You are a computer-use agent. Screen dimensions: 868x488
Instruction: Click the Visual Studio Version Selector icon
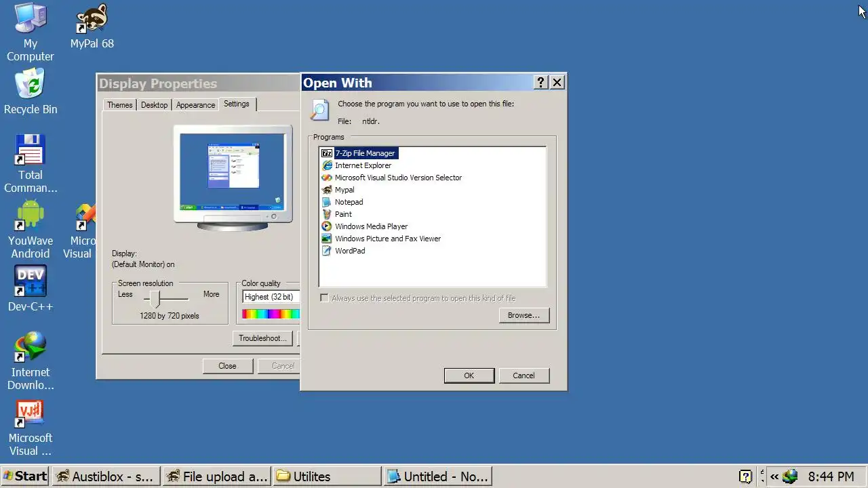(327, 178)
